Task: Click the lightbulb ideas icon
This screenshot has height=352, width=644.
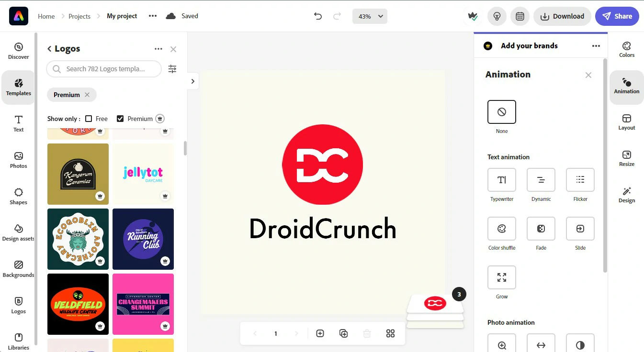Action: (497, 16)
